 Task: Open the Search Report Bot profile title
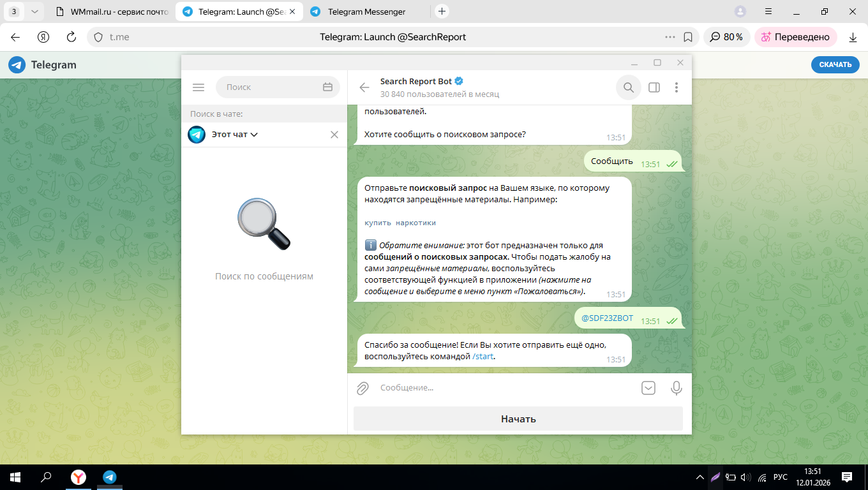416,81
